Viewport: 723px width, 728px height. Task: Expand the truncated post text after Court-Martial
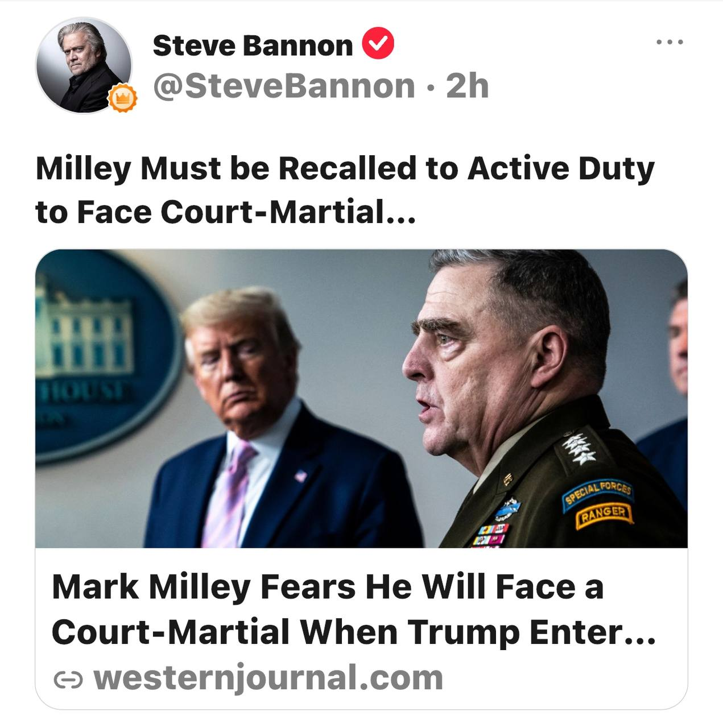point(402,213)
